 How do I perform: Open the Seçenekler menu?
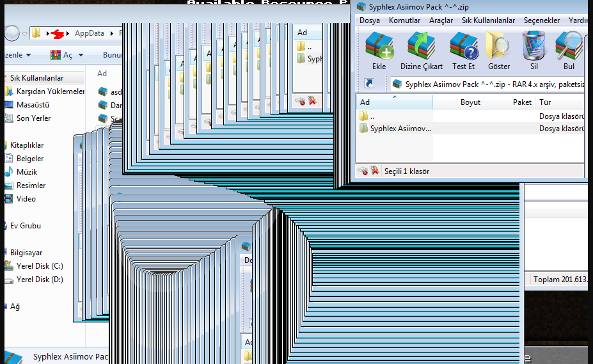click(542, 20)
